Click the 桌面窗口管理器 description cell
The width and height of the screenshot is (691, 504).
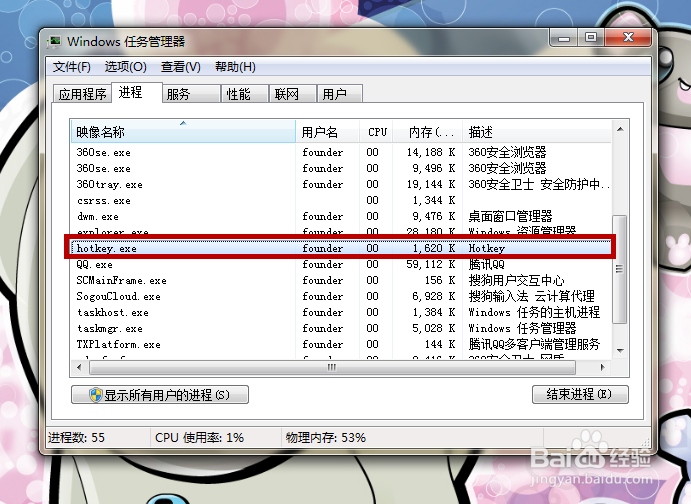(510, 216)
